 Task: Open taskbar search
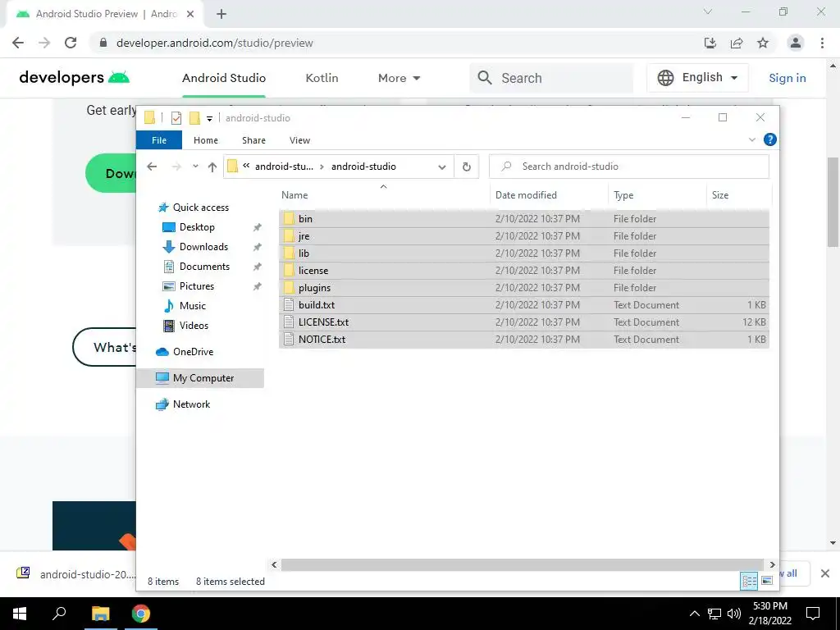[x=59, y=614]
